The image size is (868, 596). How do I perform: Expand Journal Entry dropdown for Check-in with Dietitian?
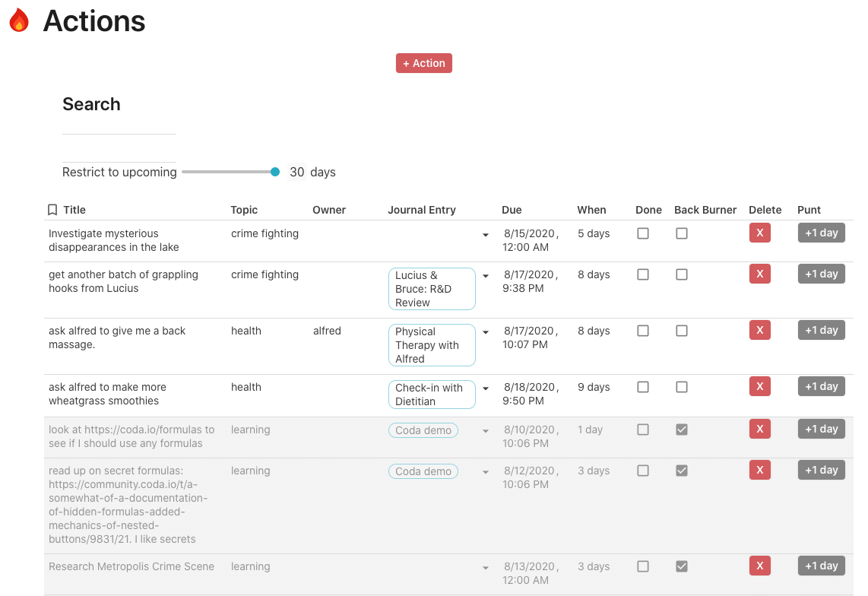486,388
